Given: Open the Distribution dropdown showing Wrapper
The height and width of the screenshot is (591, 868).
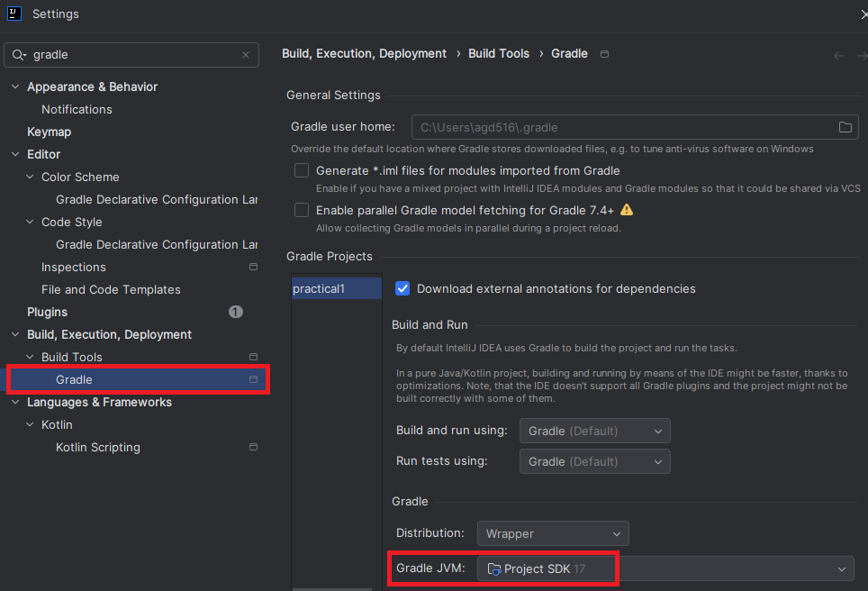Looking at the screenshot, I should click(552, 533).
